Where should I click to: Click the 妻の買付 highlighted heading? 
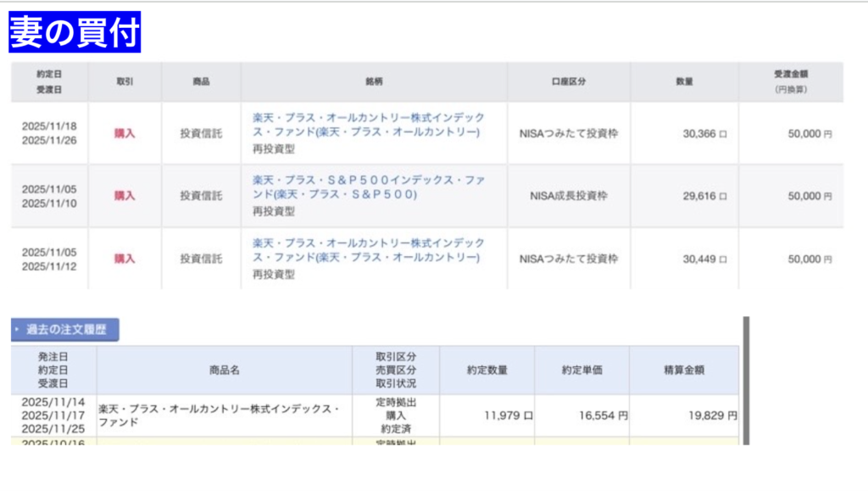click(75, 31)
